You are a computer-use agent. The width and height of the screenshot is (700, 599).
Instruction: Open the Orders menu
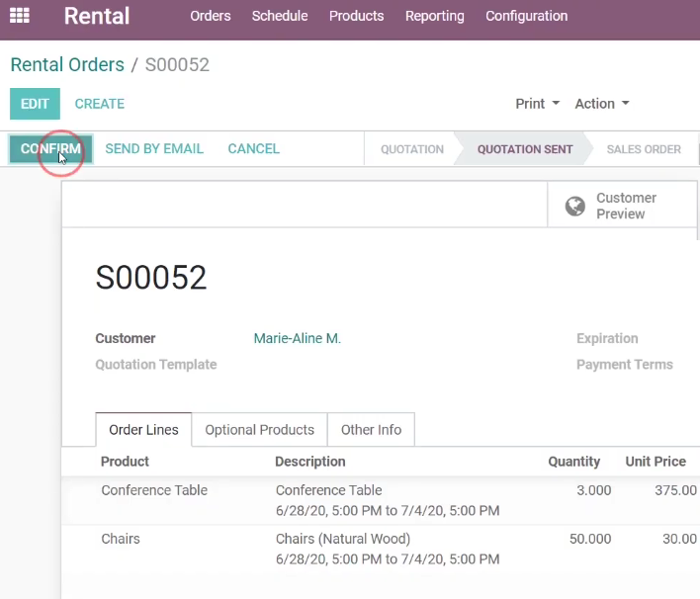pyautogui.click(x=211, y=16)
